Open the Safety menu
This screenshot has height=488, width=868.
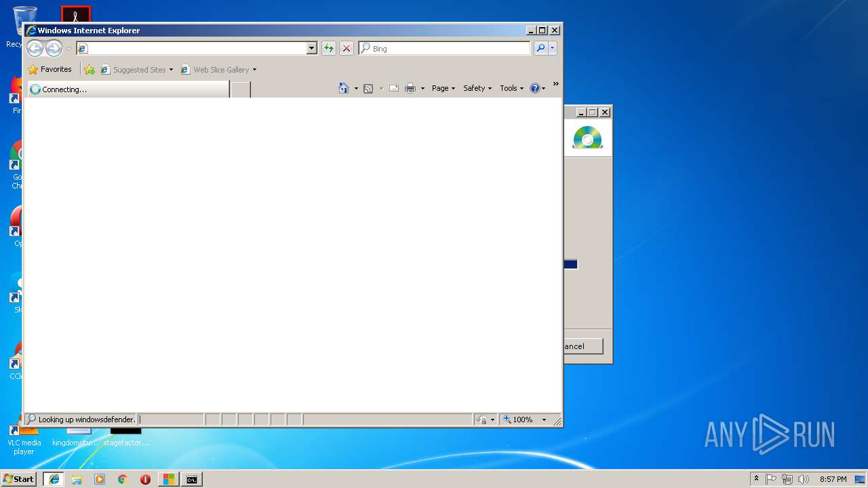pyautogui.click(x=477, y=88)
